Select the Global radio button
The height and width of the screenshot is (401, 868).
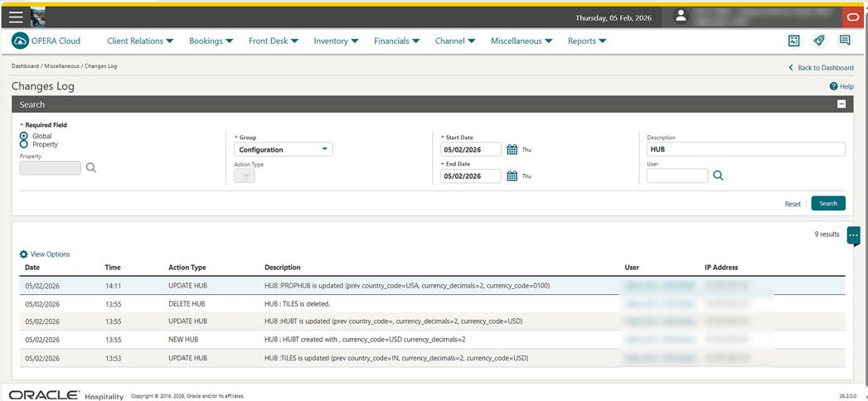[x=24, y=136]
